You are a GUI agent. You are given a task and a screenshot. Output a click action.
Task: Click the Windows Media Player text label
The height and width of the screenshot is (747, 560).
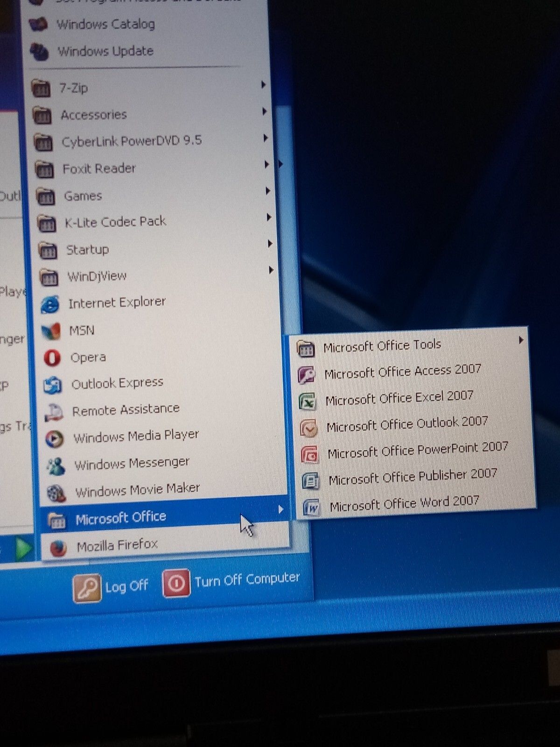tap(136, 437)
